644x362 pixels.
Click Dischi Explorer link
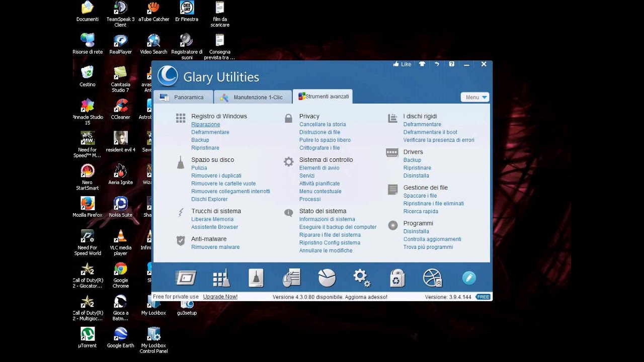(x=209, y=199)
